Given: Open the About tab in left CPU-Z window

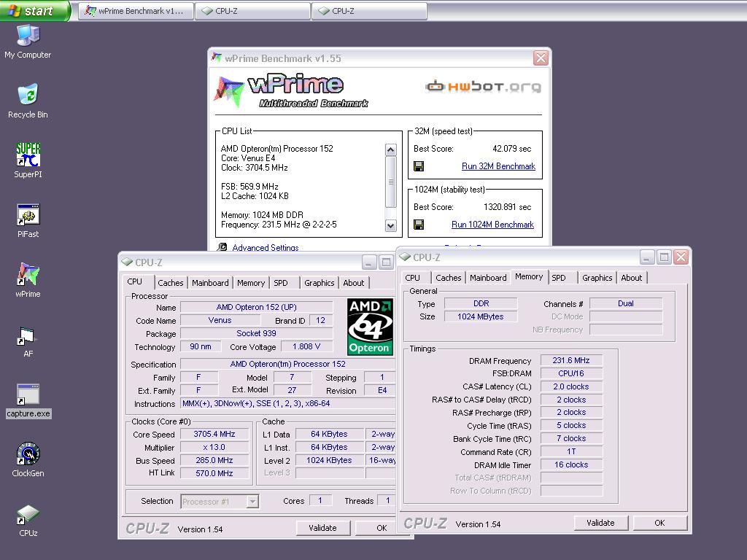Looking at the screenshot, I should (x=354, y=283).
